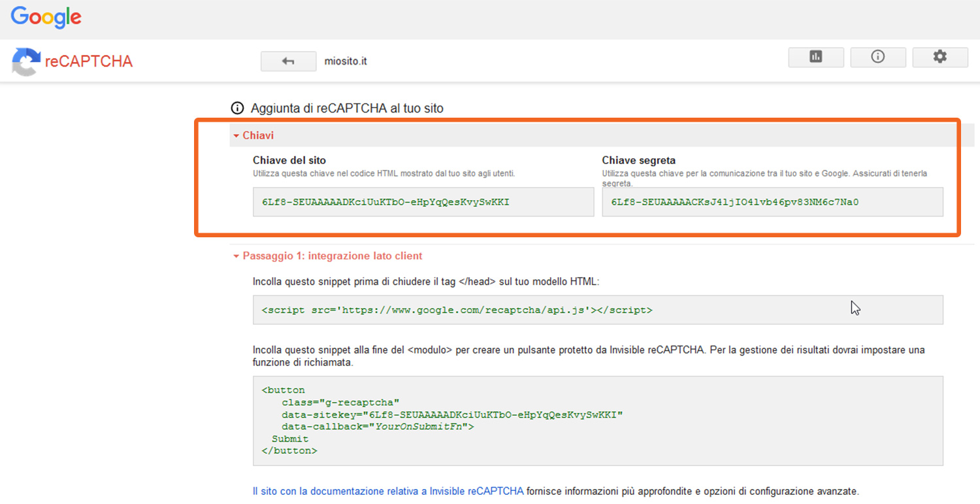Image resolution: width=980 pixels, height=504 pixels.
Task: Click the data-callback YourOnSubmitFn line
Action: [x=378, y=426]
